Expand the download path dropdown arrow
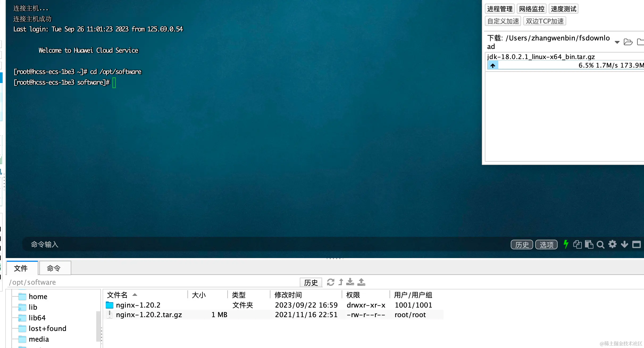 coord(617,42)
